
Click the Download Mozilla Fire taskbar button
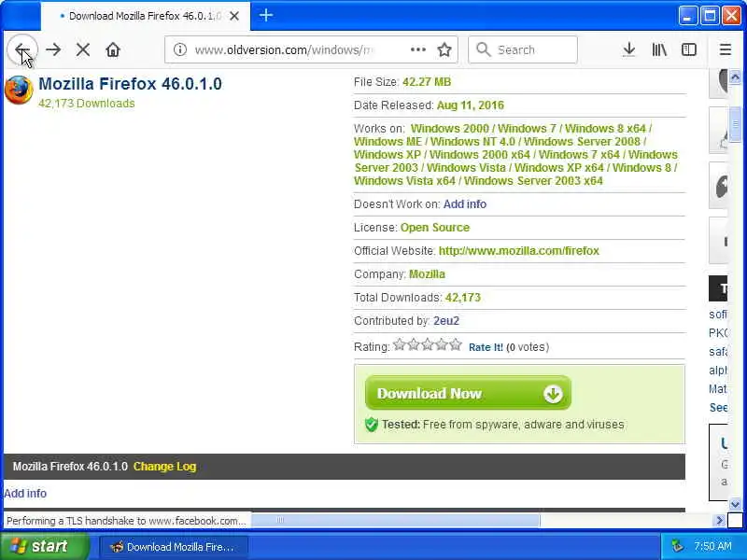[x=174, y=547]
